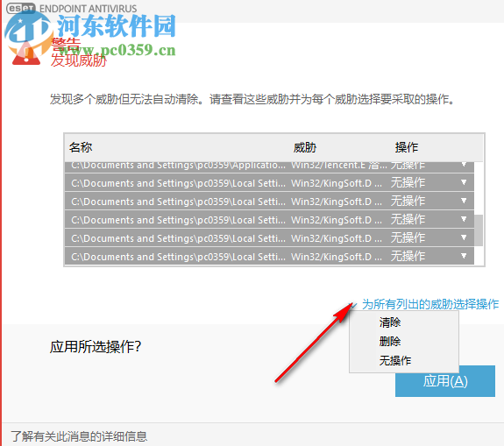
Task: Open action dropdown of the bottom-most KingSoft.D row
Action: tap(464, 256)
